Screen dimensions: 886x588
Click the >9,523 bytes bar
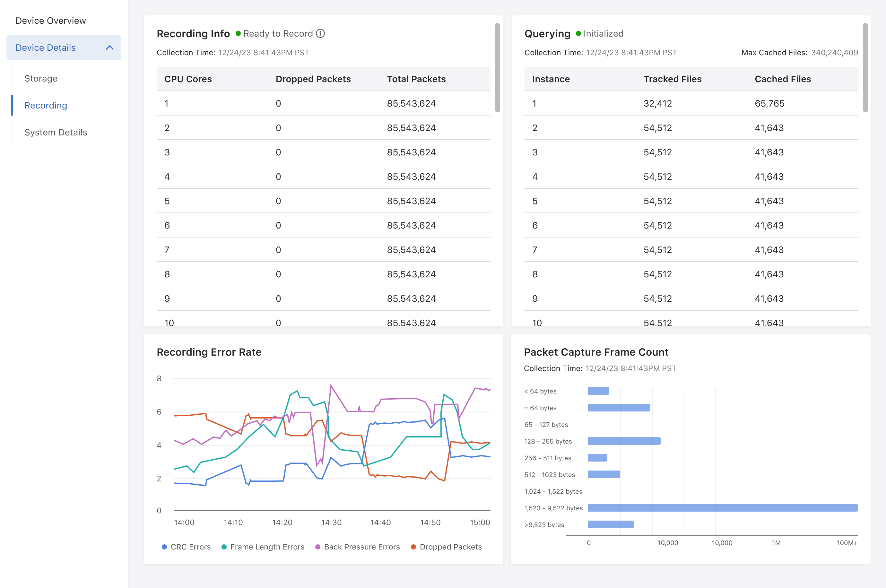pyautogui.click(x=611, y=524)
